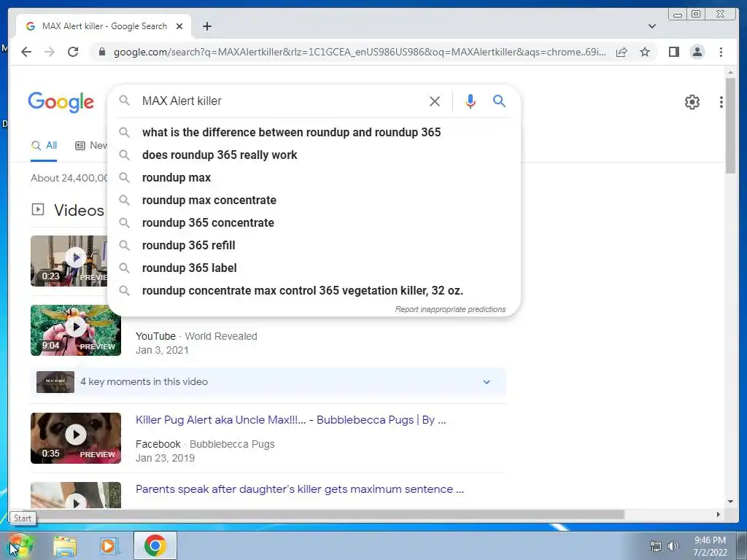Open the network tray icon
The height and width of the screenshot is (560, 747).
656,546
